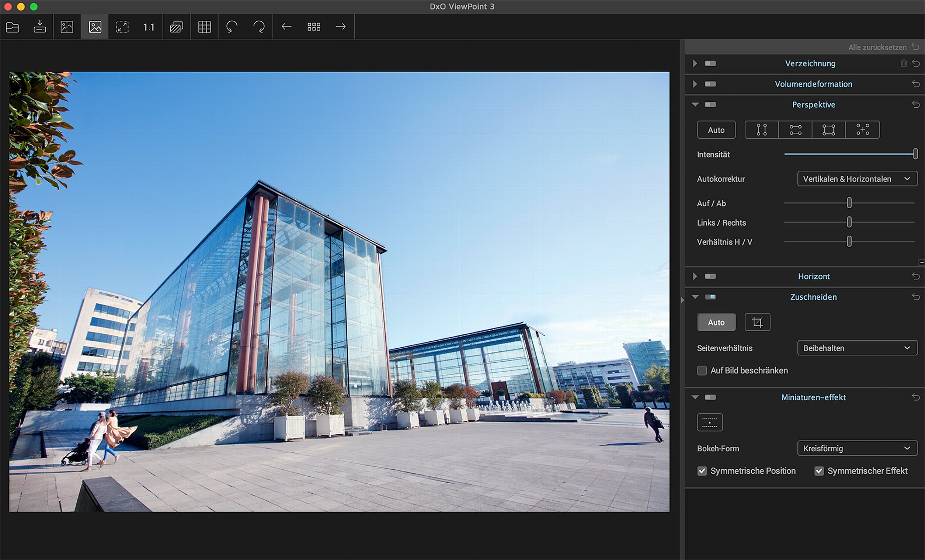Toggle the Volumendeformation switch
The height and width of the screenshot is (560, 925).
tap(710, 84)
